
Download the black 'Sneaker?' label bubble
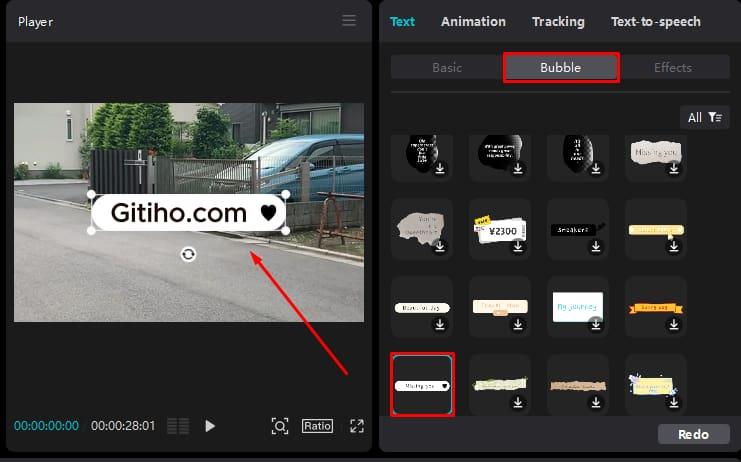tap(596, 246)
